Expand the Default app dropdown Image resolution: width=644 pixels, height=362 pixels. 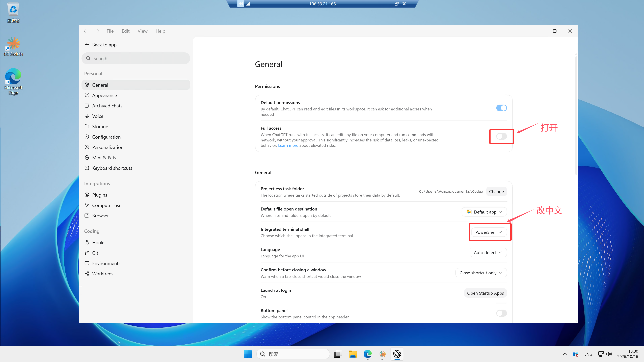coord(484,212)
